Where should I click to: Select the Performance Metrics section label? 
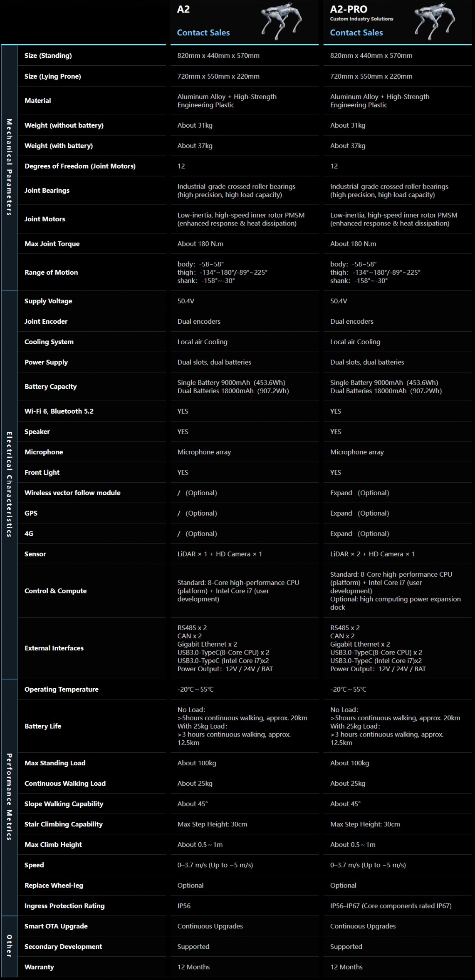pos(9,796)
